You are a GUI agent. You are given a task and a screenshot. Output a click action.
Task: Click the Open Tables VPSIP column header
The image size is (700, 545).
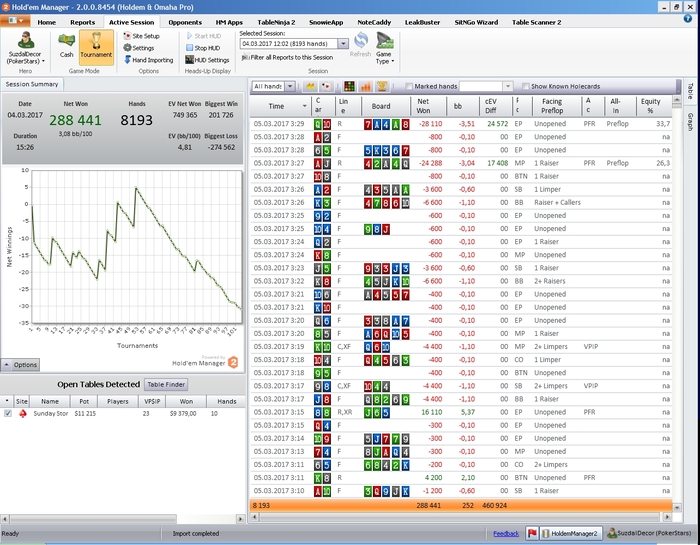152,401
